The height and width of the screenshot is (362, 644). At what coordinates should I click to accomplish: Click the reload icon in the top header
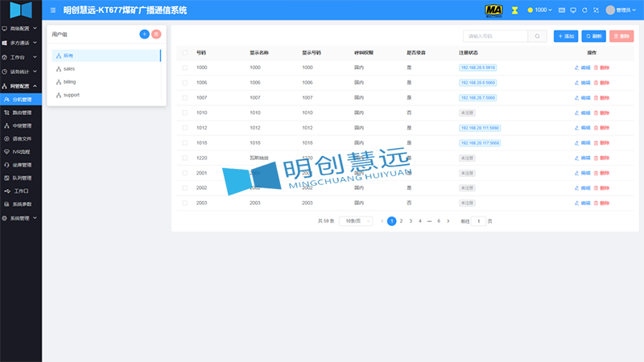(584, 10)
